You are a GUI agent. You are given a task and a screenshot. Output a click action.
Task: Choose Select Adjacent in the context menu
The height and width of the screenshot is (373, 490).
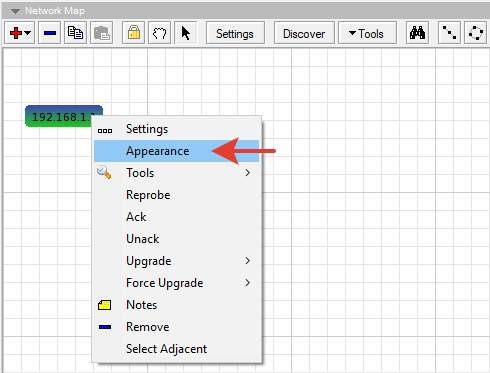[x=177, y=349]
